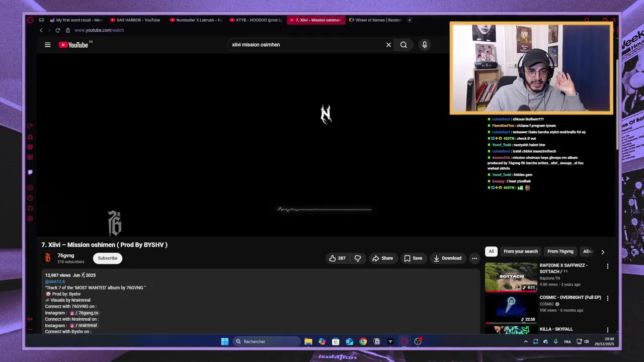The width and height of the screenshot is (644, 362).
Task: Open Microsoft Store from taskbar
Action: 336,341
